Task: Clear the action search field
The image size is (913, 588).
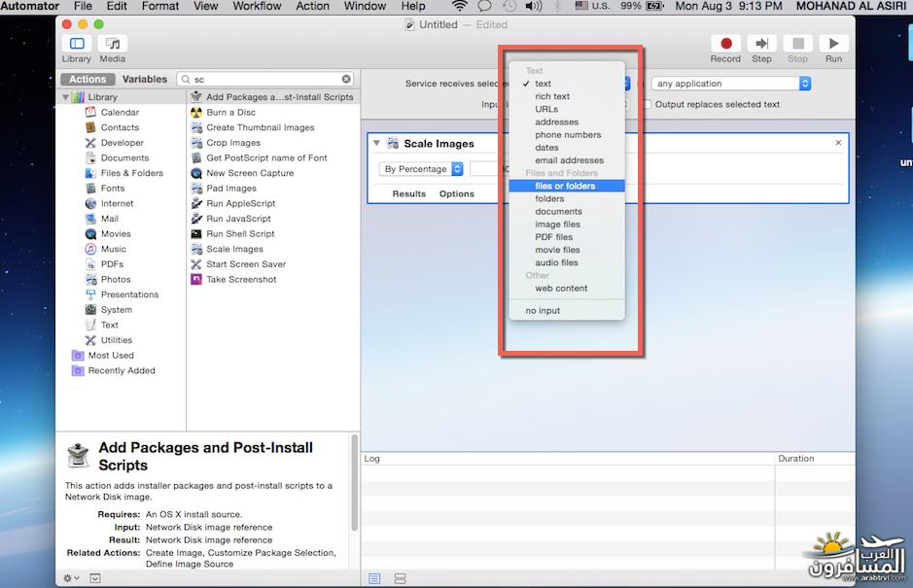Action: [346, 79]
